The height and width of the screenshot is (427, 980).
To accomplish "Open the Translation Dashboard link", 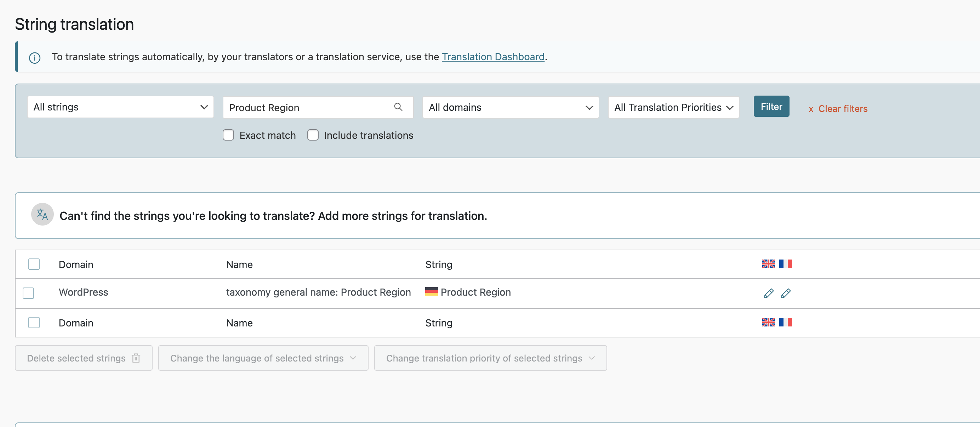I will (x=493, y=57).
